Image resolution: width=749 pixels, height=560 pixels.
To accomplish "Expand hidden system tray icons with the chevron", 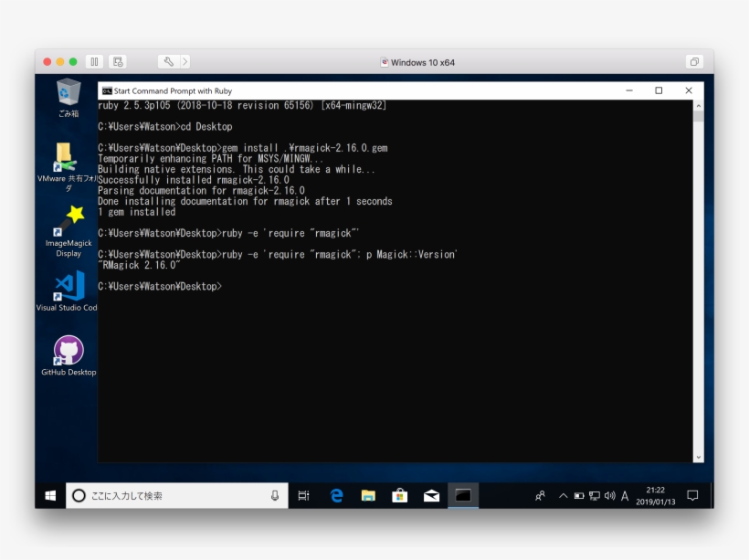I will pyautogui.click(x=564, y=495).
